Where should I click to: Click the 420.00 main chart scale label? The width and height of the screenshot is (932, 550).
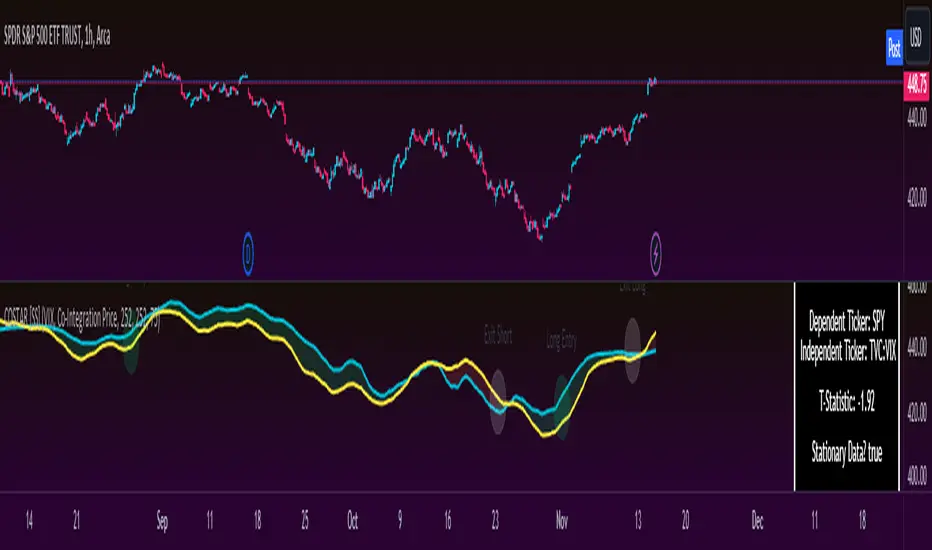[x=917, y=196]
